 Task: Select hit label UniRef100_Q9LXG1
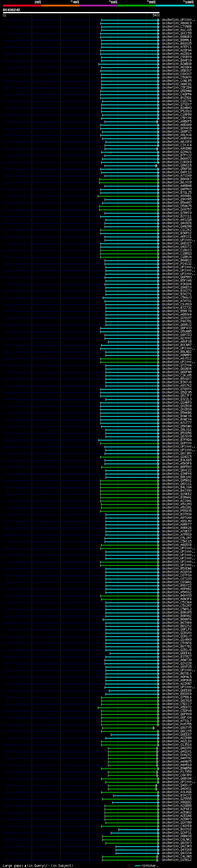coord(177,430)
